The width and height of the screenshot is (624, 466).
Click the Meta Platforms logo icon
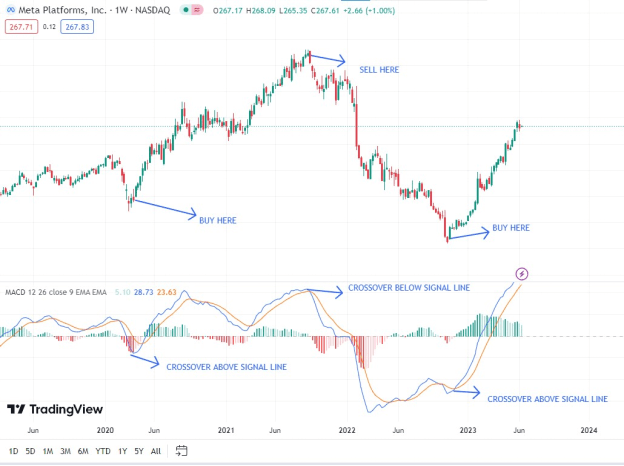[x=11, y=10]
